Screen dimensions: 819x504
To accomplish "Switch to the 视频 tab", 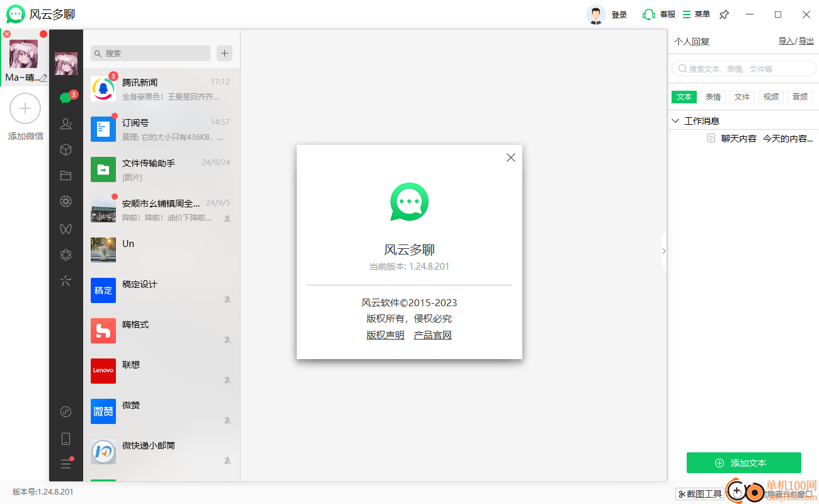I will (x=771, y=97).
